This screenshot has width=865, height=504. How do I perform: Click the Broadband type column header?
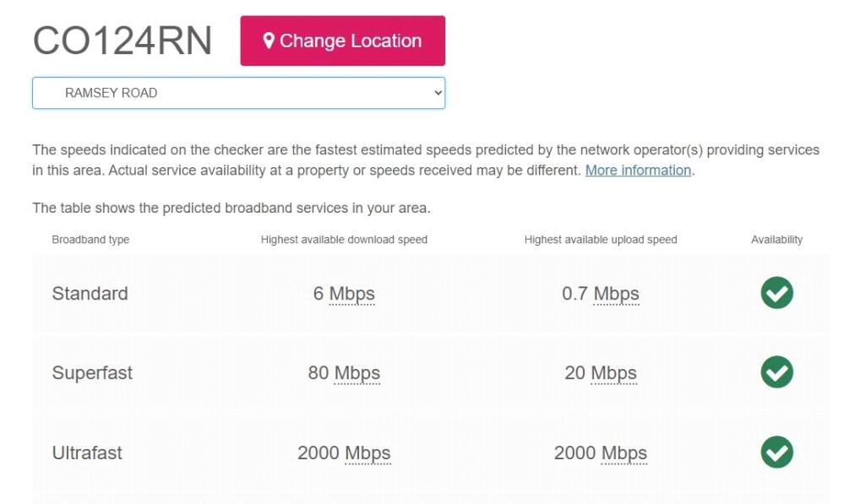click(90, 240)
